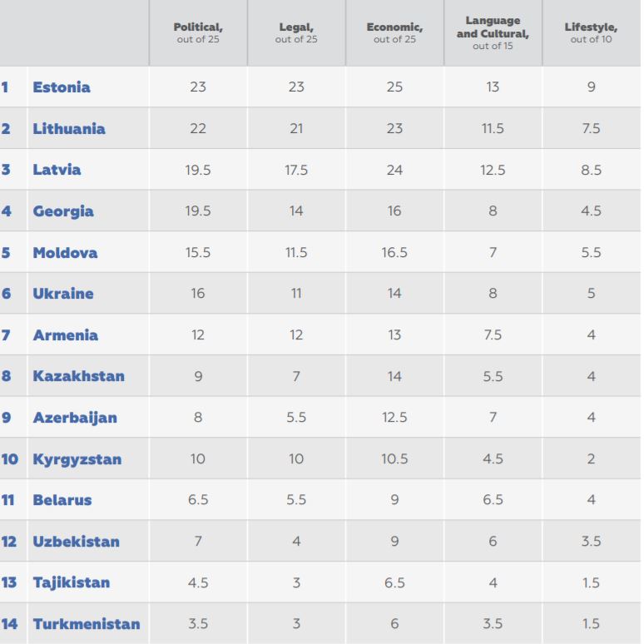Screen dimensions: 644x644
Task: Click Estonia's Economic score of 25
Action: pos(394,87)
